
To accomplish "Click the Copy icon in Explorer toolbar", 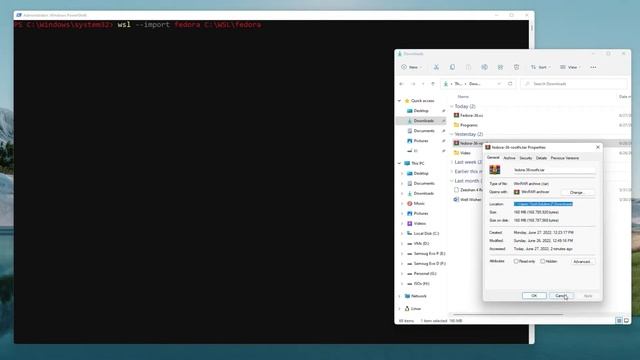I will click(x=452, y=67).
